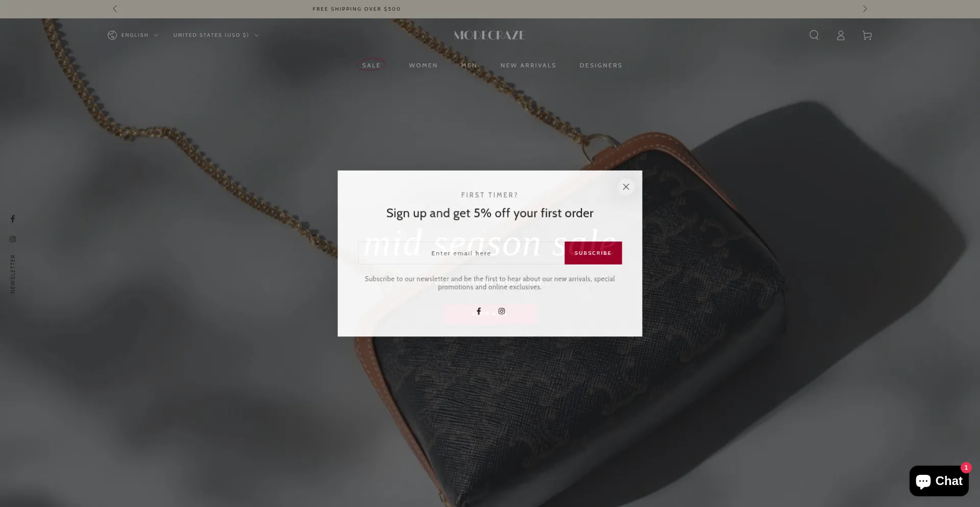The image size is (980, 507).
Task: Show next announcement with right arrow
Action: [x=865, y=9]
